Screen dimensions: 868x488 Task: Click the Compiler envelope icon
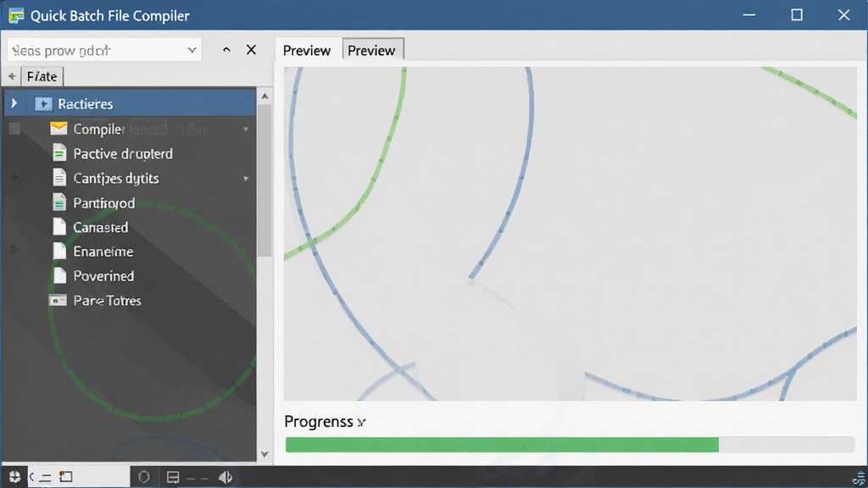[x=58, y=129]
